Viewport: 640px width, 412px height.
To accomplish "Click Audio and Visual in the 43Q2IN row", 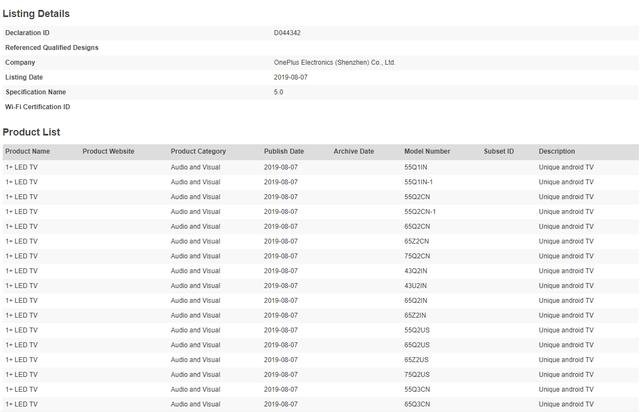I will click(195, 271).
